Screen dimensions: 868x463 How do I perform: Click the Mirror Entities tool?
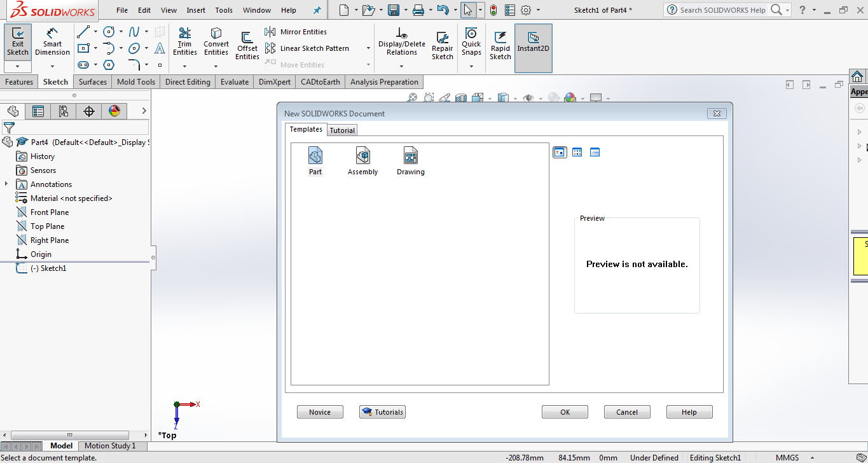pos(296,32)
